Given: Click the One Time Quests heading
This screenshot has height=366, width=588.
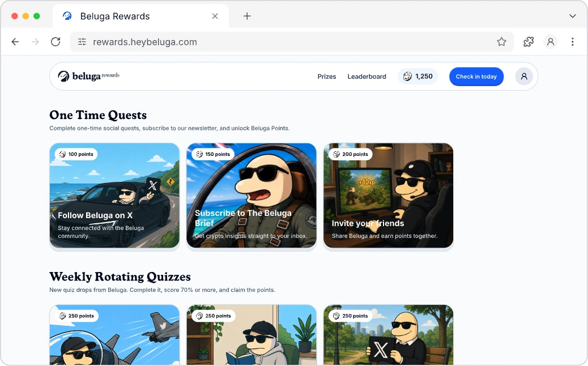Looking at the screenshot, I should pos(98,115).
